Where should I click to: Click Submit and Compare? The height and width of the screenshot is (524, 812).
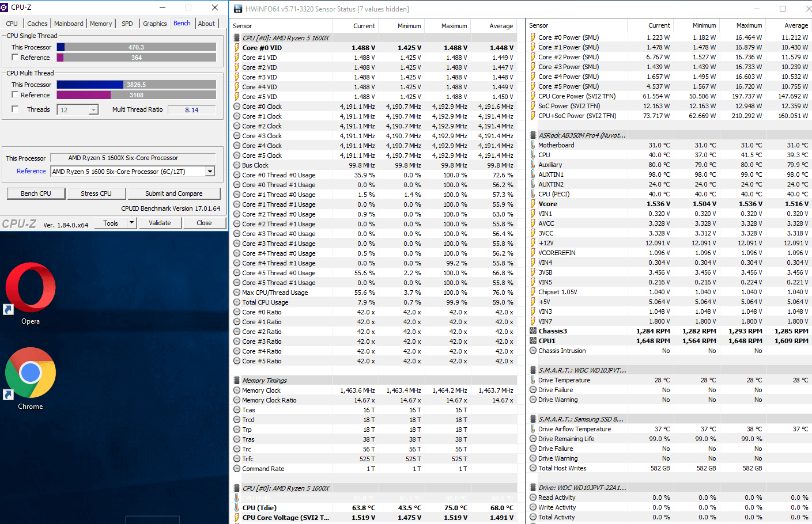[174, 193]
